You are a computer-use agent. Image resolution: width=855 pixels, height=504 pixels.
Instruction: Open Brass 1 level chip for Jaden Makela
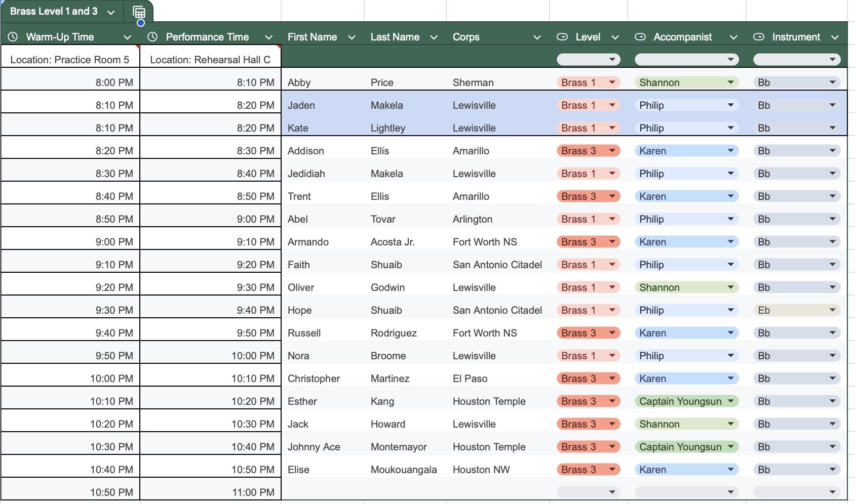(x=589, y=105)
